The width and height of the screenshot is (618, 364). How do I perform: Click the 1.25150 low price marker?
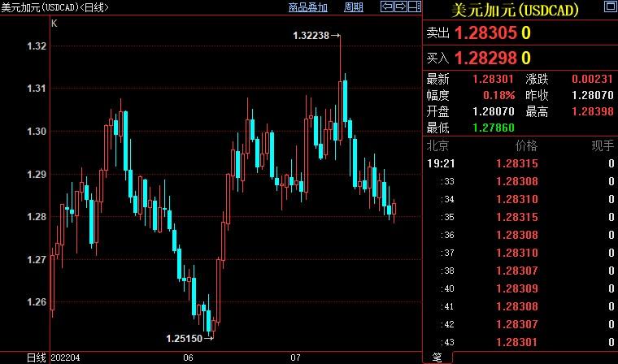click(185, 337)
